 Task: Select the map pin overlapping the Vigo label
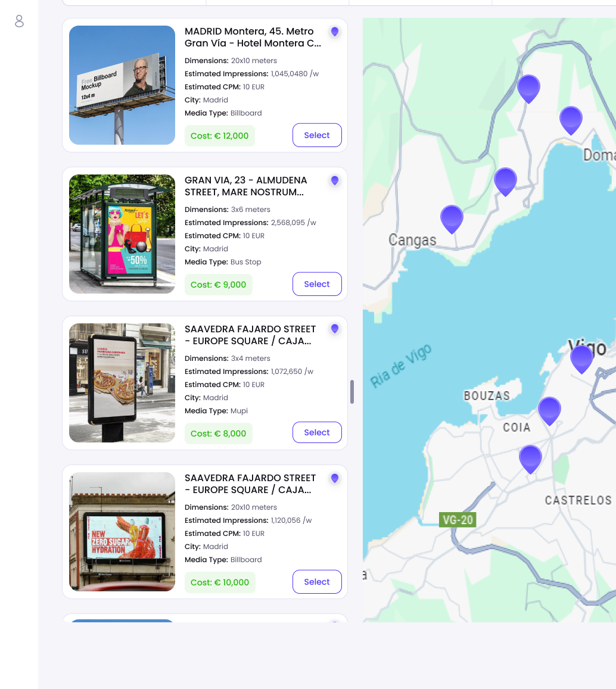pos(581,359)
